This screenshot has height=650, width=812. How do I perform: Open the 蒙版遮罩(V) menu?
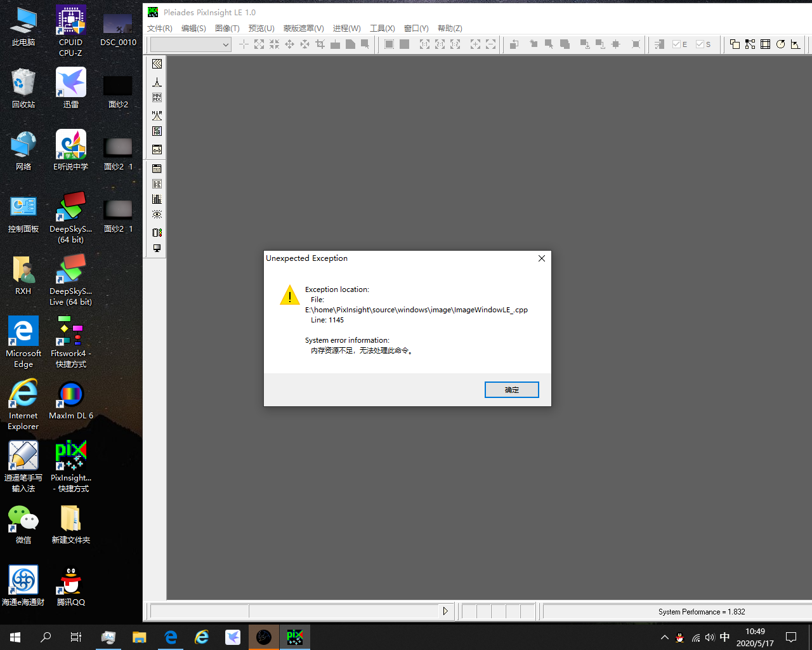click(303, 29)
